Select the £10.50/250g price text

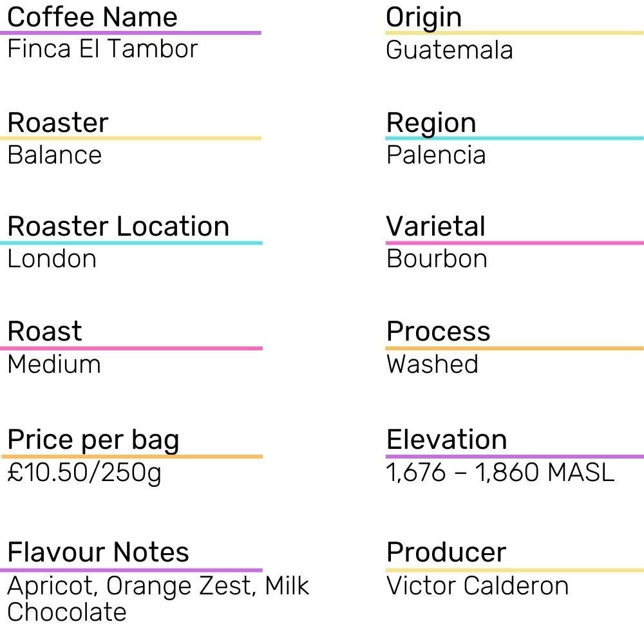tap(84, 473)
